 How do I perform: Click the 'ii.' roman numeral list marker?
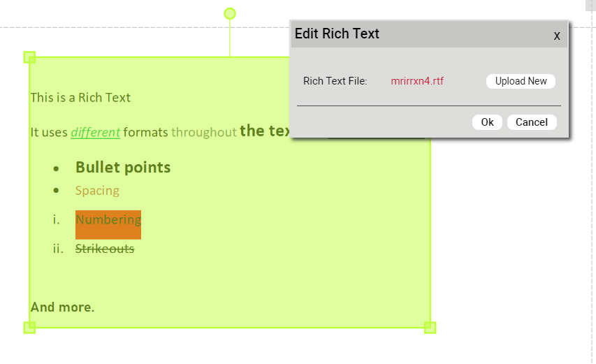[59, 249]
